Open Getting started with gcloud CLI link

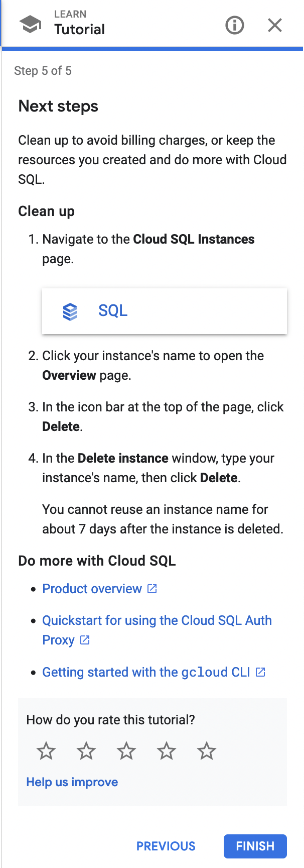pos(146,672)
